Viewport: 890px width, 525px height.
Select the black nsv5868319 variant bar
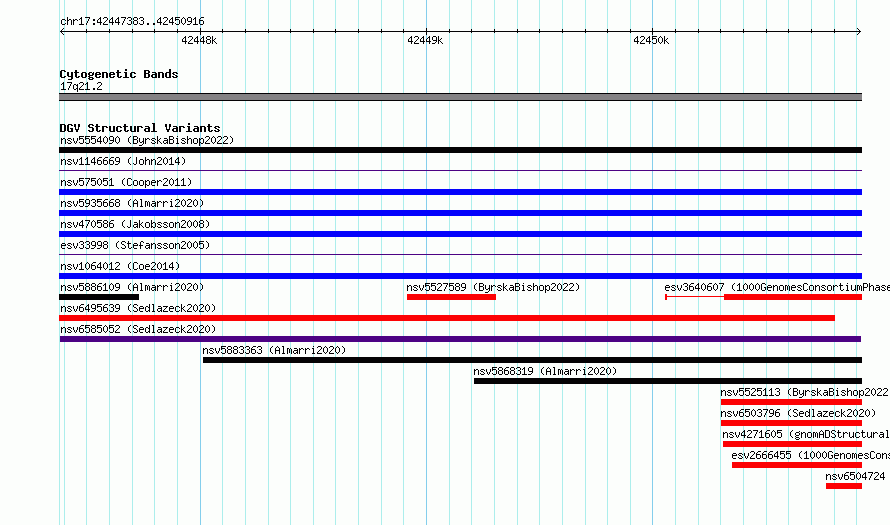(x=668, y=381)
